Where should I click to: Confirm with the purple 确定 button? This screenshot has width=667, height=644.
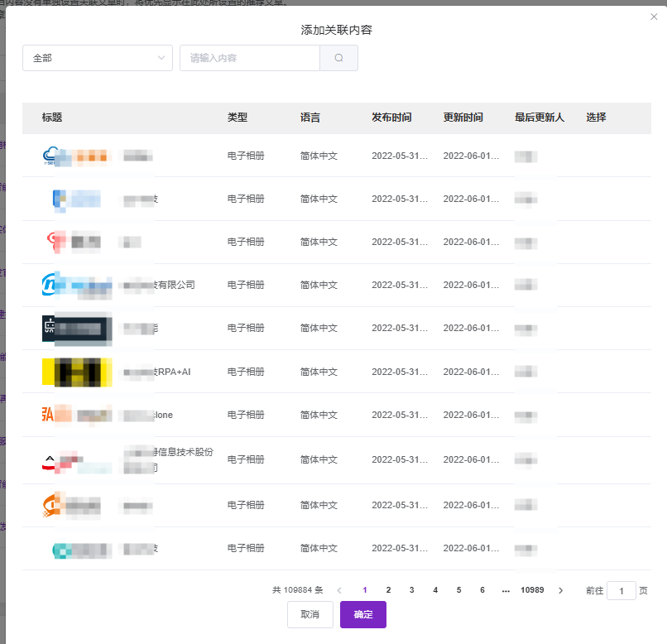[362, 614]
